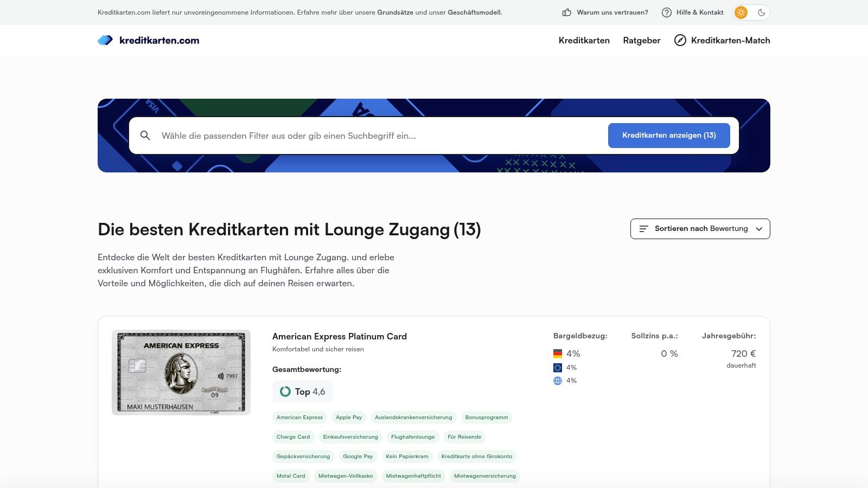Open the Kreditkarten menu
Viewport: 868px width, 488px height.
pos(584,40)
